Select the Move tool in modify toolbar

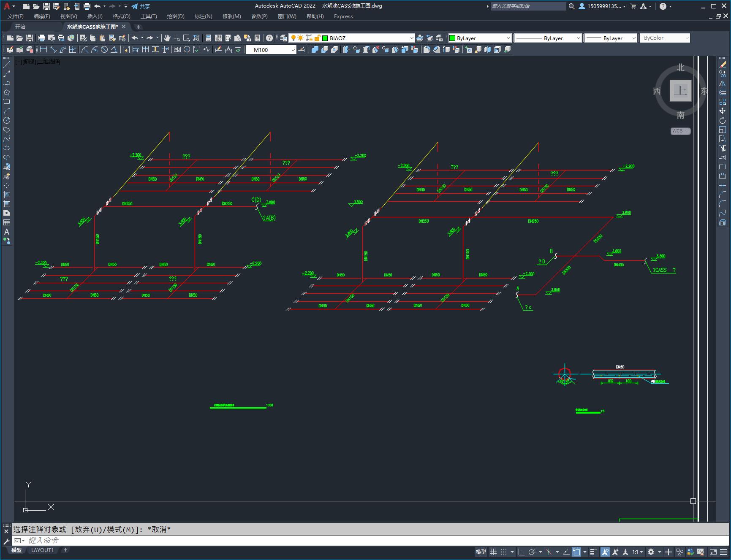723,111
